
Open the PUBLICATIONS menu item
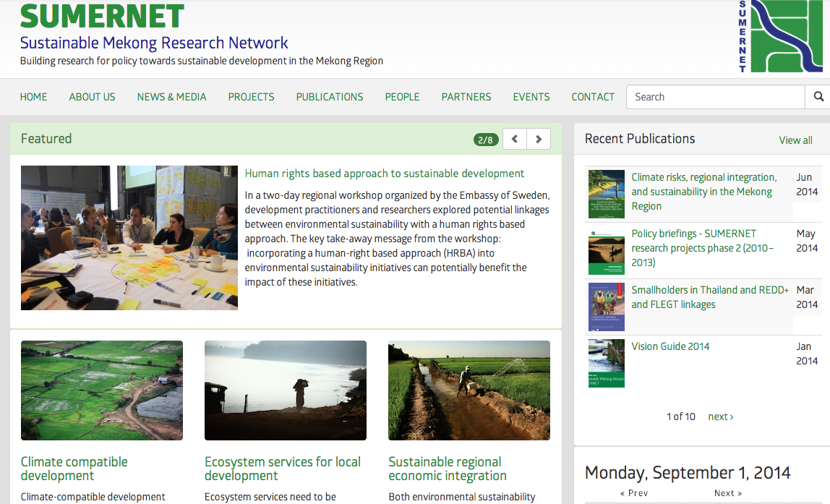pyautogui.click(x=330, y=97)
